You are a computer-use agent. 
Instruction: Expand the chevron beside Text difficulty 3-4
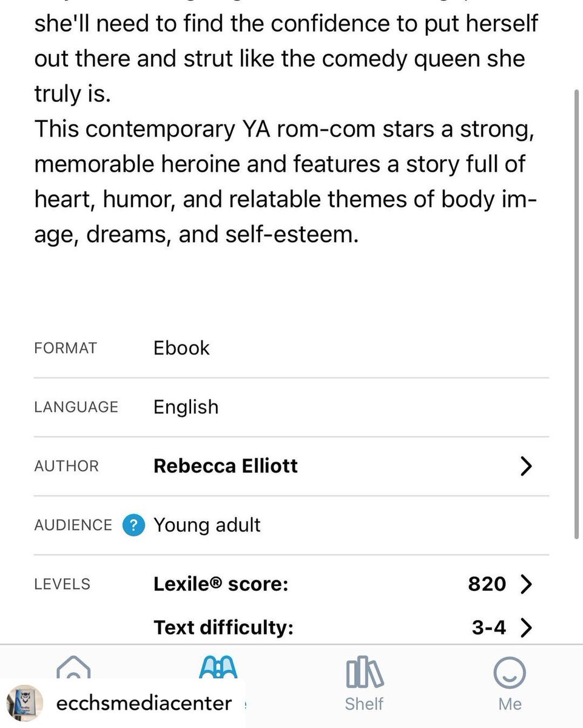526,627
